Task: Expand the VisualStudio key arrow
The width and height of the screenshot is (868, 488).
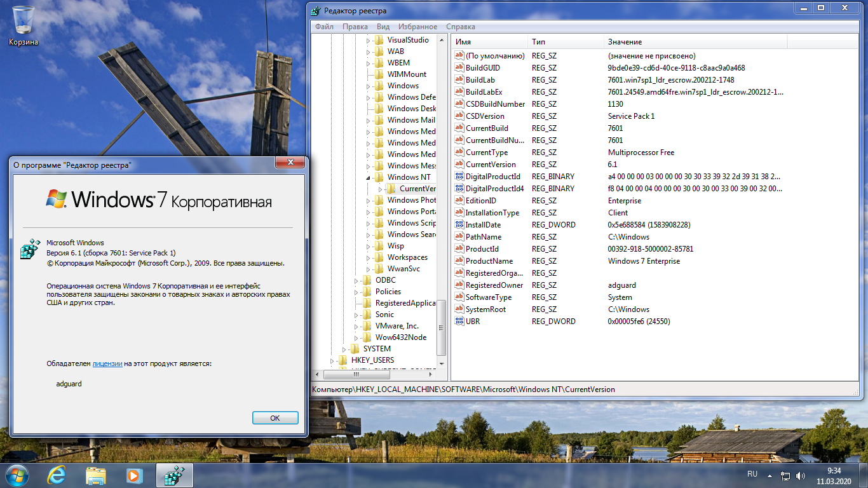Action: (368, 40)
